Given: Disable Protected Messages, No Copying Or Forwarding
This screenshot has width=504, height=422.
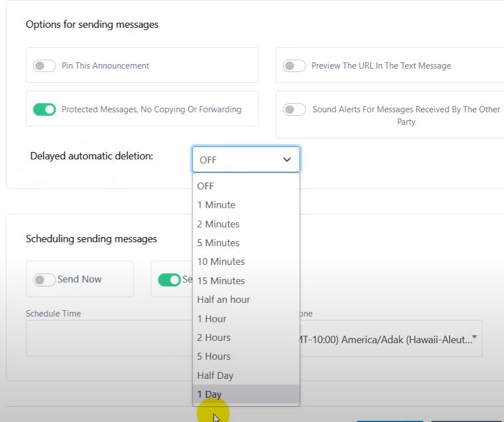Looking at the screenshot, I should coord(44,109).
